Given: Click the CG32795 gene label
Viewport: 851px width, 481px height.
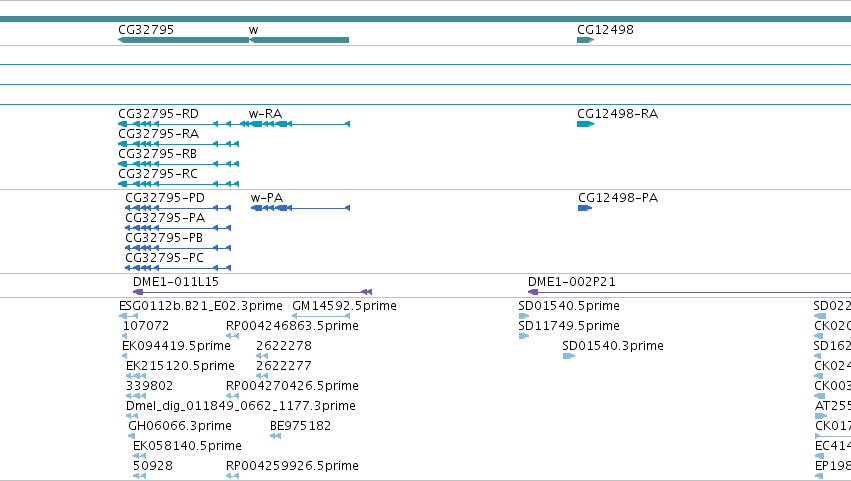Looking at the screenshot, I should [146, 30].
